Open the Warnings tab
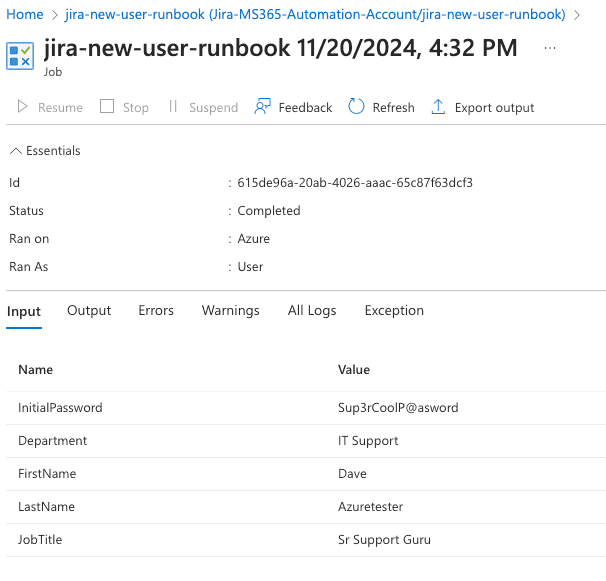The image size is (606, 581). tap(231, 310)
